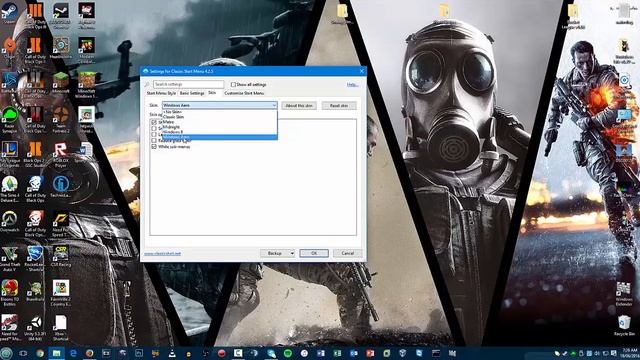Image resolution: width=640 pixels, height=360 pixels.
Task: Select the Hearthstone desktop icon
Action: click(60, 48)
